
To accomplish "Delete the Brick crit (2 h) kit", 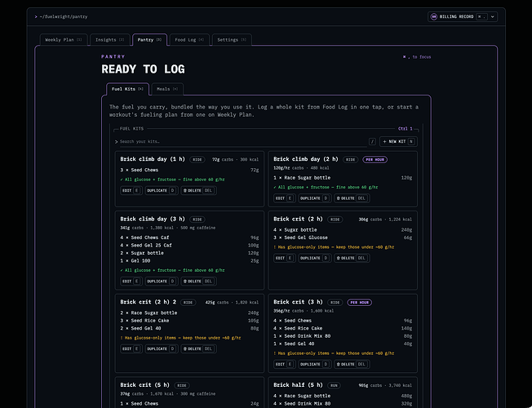I will (x=352, y=258).
